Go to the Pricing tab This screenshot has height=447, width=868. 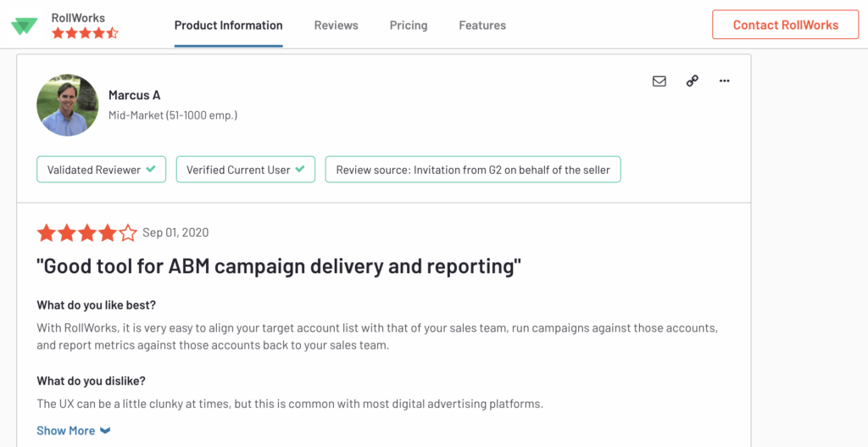pyautogui.click(x=409, y=25)
